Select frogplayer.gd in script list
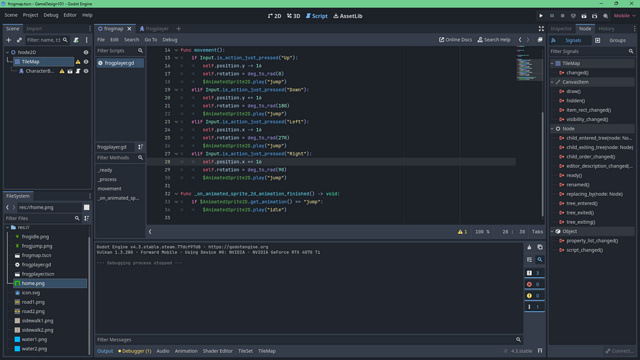Screen dimensions: 640x360 tap(120, 63)
